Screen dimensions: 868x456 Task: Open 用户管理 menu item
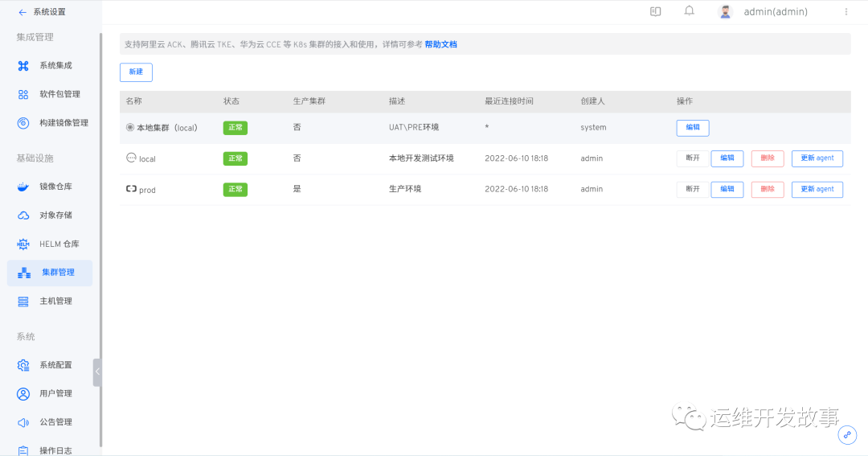[x=56, y=394]
